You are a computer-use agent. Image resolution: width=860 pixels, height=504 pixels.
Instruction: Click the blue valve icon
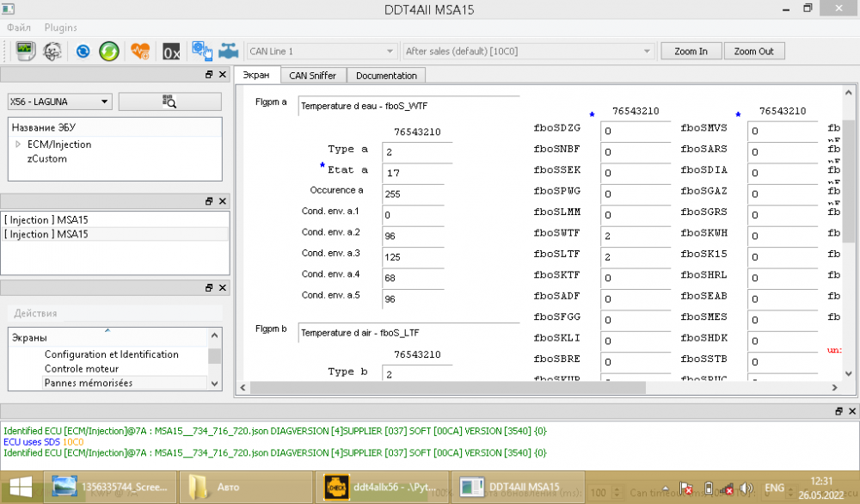pos(229,51)
